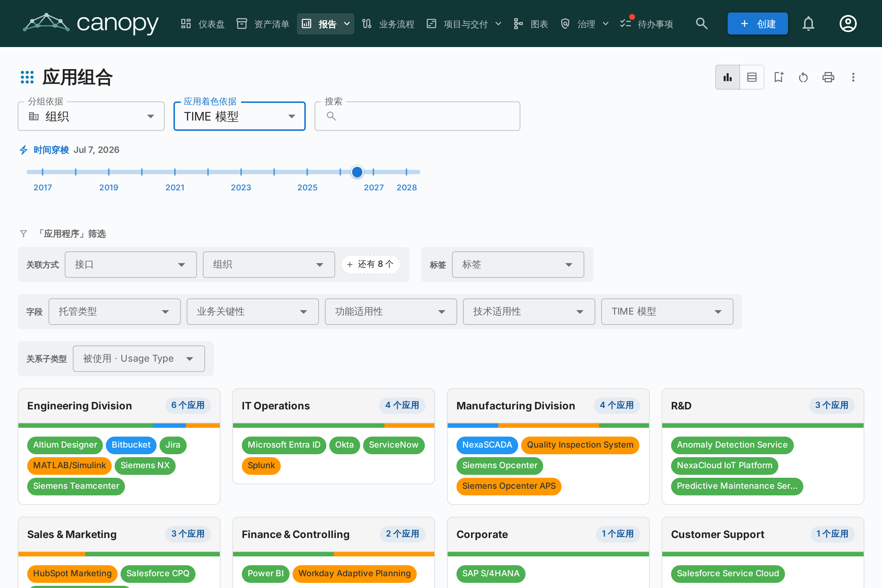Go to 图表 in navigation
The width and height of the screenshot is (882, 588).
click(x=531, y=24)
